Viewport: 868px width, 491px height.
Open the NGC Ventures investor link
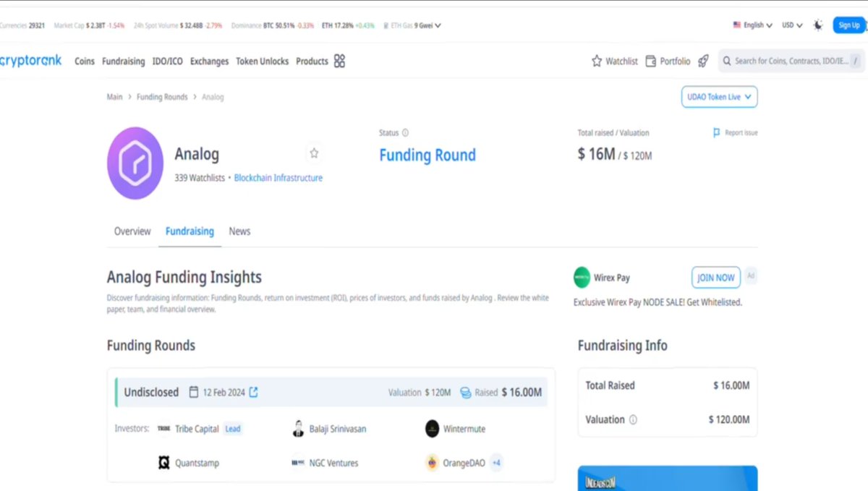[333, 463]
